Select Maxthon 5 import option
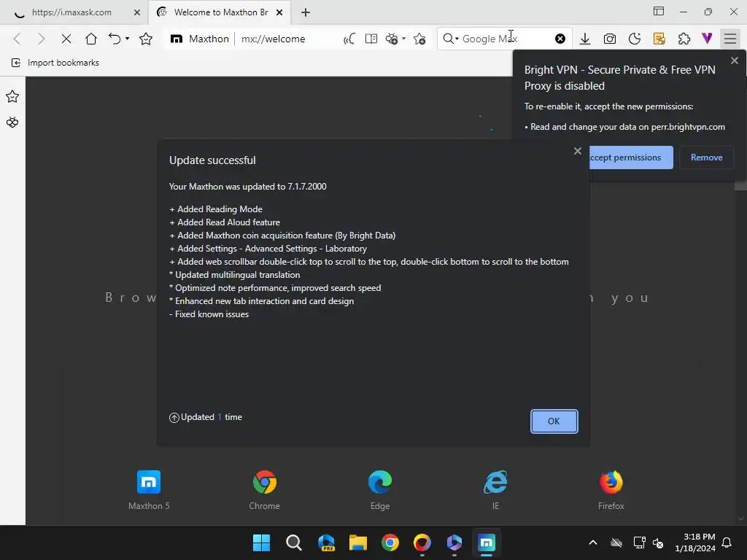This screenshot has width=747, height=560. (x=149, y=491)
